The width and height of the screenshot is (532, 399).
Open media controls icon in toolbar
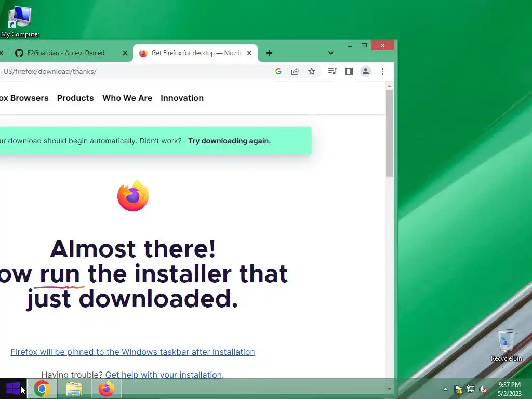point(332,71)
